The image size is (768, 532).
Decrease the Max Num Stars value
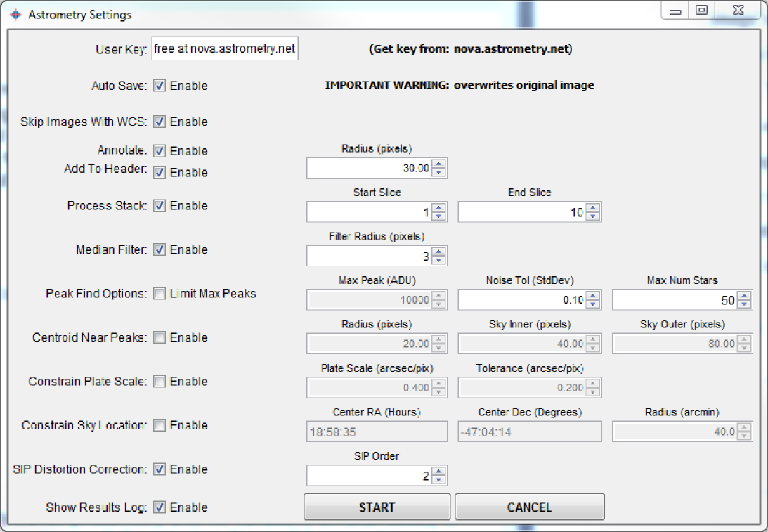click(744, 304)
